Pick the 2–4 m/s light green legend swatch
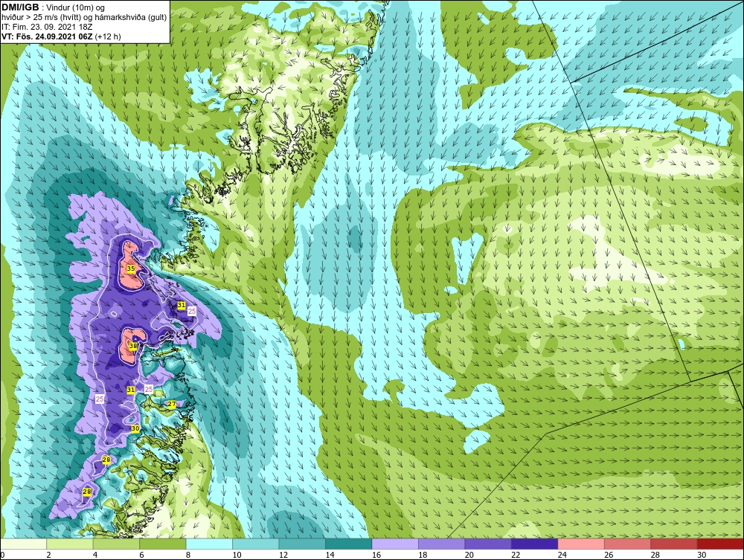Screen dimensions: 744x560 (x=70, y=544)
